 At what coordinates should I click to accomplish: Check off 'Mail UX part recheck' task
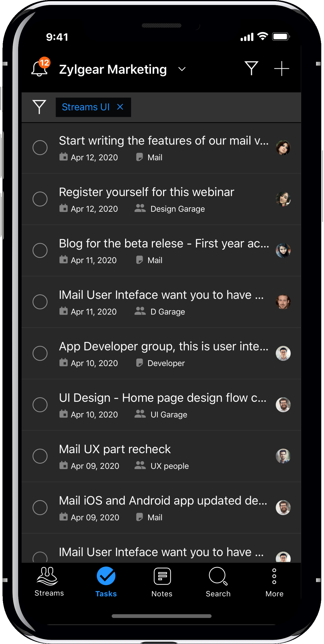click(40, 456)
